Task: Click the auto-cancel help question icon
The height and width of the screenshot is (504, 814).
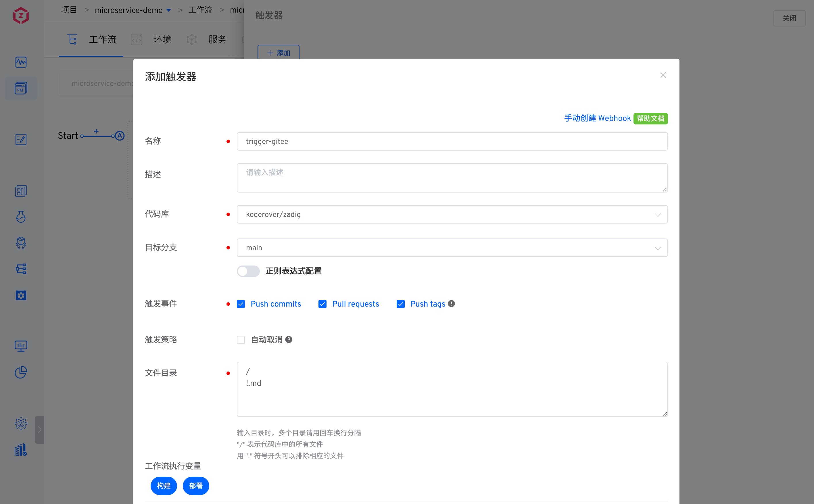Action: pyautogui.click(x=289, y=339)
